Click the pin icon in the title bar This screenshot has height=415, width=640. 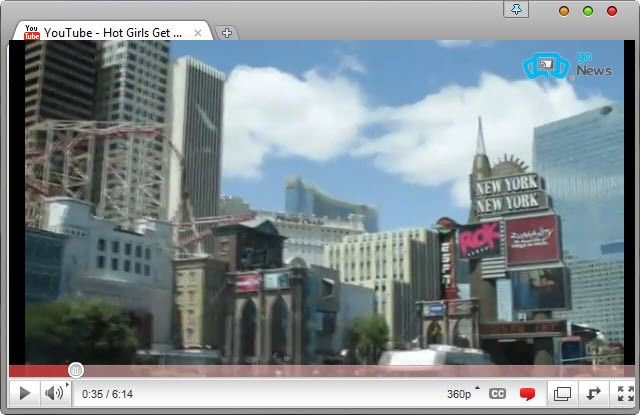tap(515, 9)
